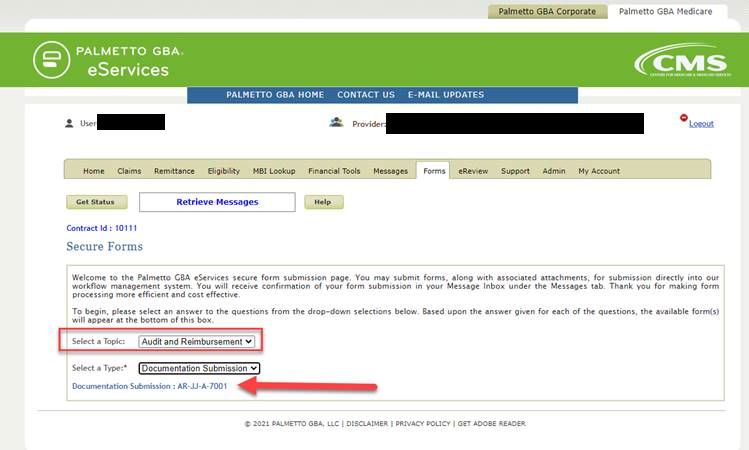Open the eReview tab
749x450 pixels.
[473, 171]
